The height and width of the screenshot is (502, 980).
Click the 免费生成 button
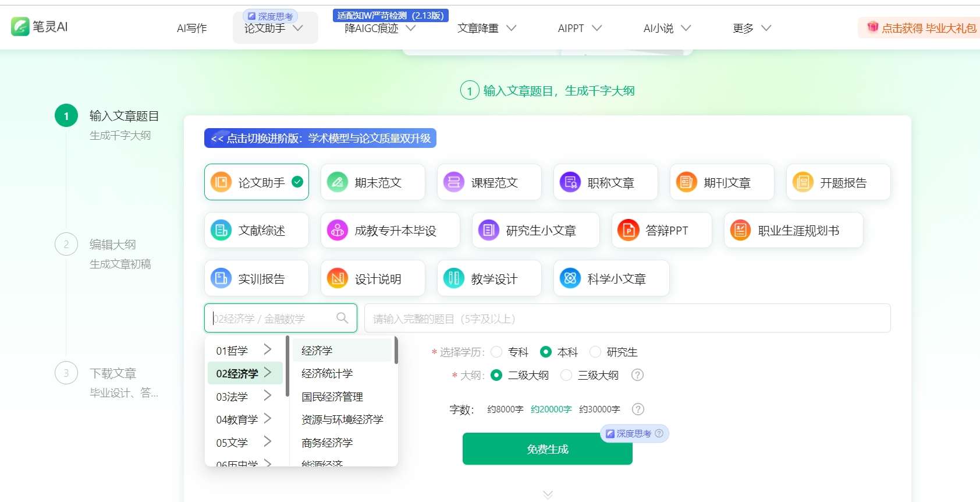point(547,448)
